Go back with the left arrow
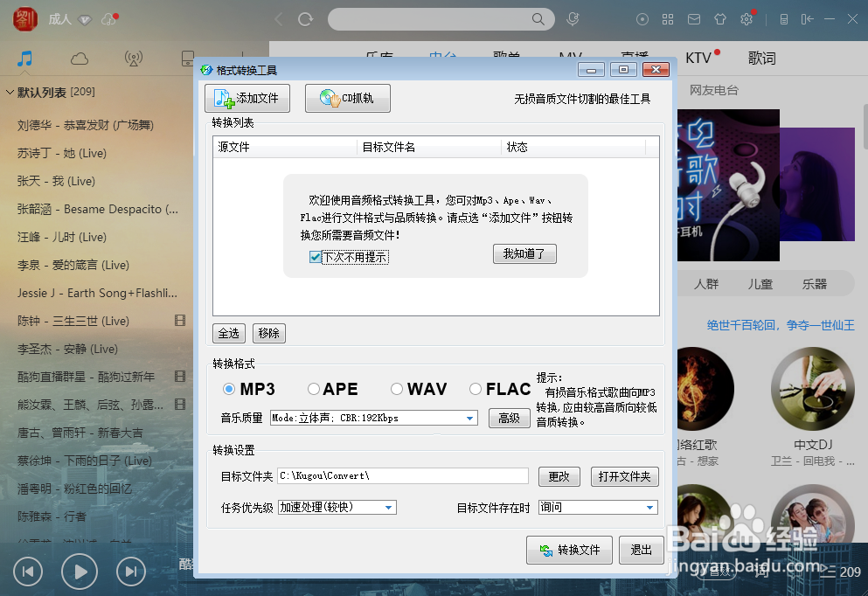 coord(279,20)
